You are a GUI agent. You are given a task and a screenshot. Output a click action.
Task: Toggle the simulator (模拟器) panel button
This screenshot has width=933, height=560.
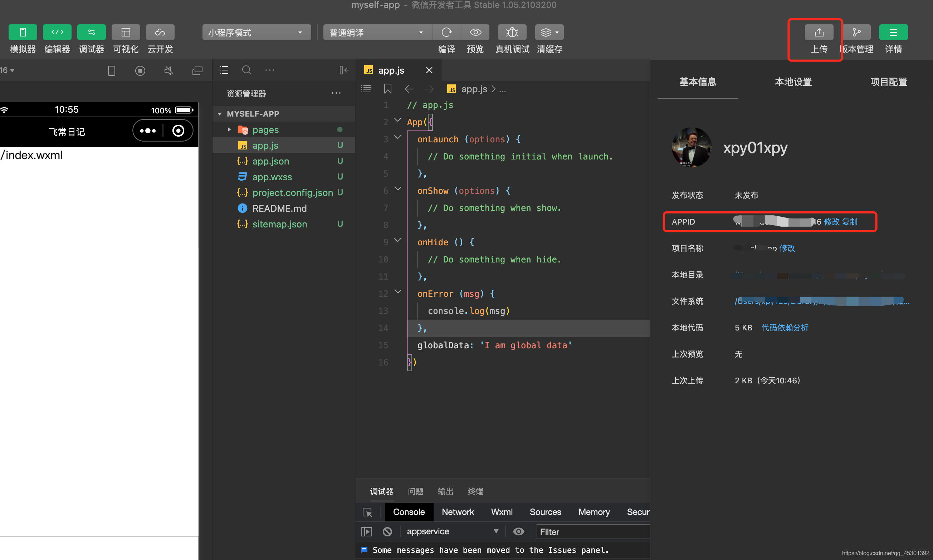[23, 32]
